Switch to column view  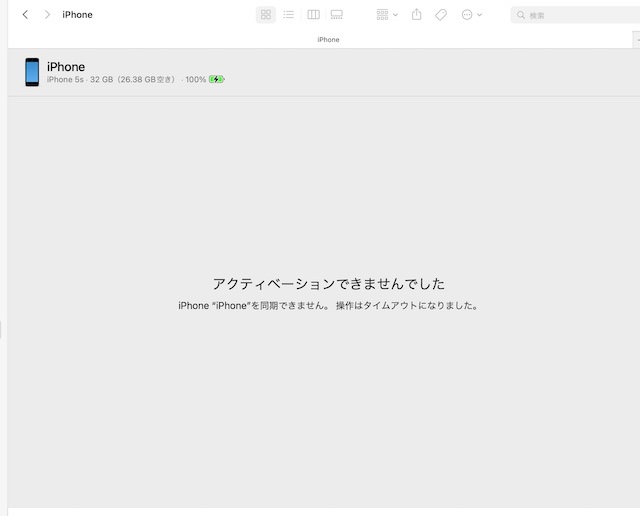314,15
